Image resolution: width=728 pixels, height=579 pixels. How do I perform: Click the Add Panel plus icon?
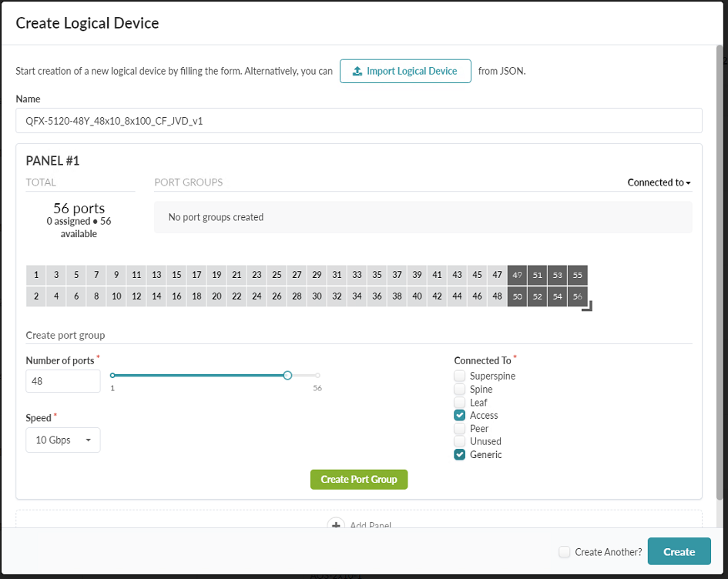point(336,524)
